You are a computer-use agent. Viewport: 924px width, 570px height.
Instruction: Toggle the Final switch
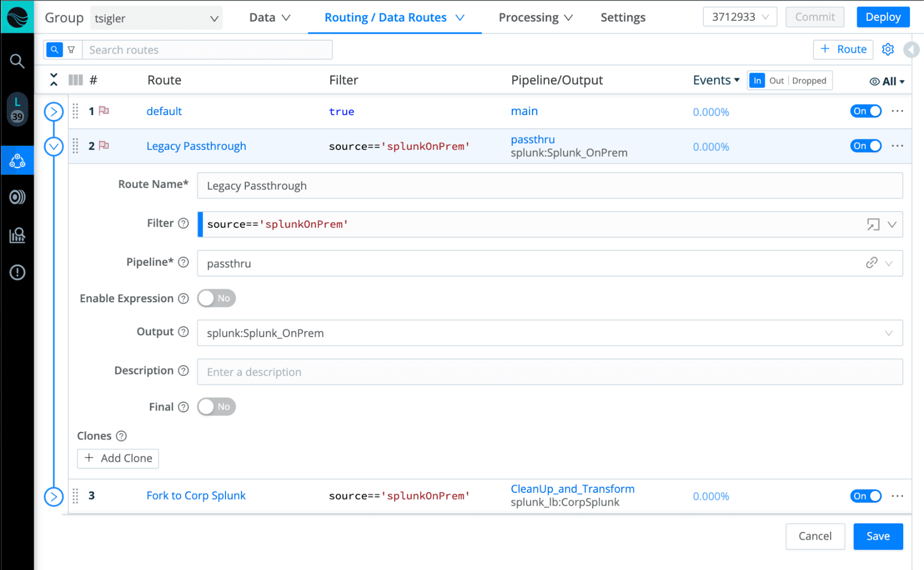point(216,407)
